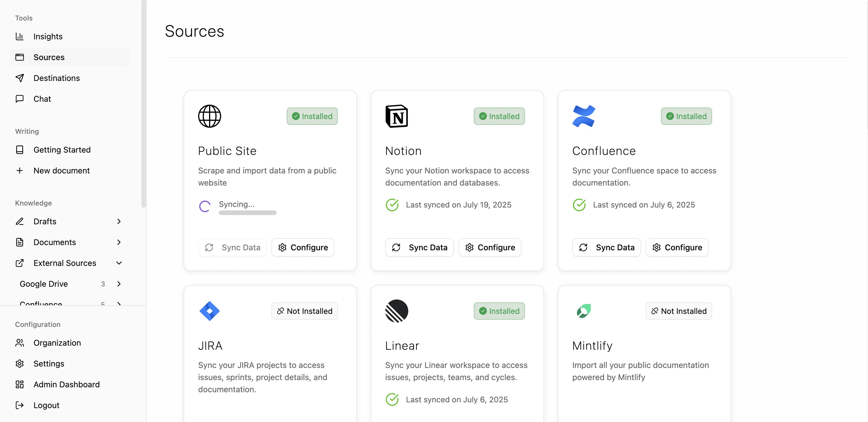The image size is (868, 422).
Task: Click the Admin Dashboard grid icon
Action: pos(20,384)
